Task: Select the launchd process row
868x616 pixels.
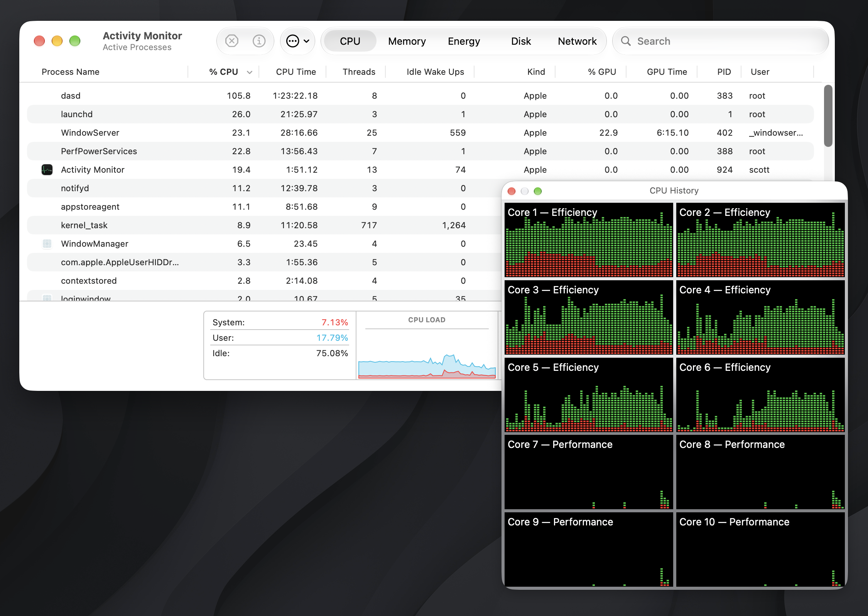Action: (x=420, y=114)
